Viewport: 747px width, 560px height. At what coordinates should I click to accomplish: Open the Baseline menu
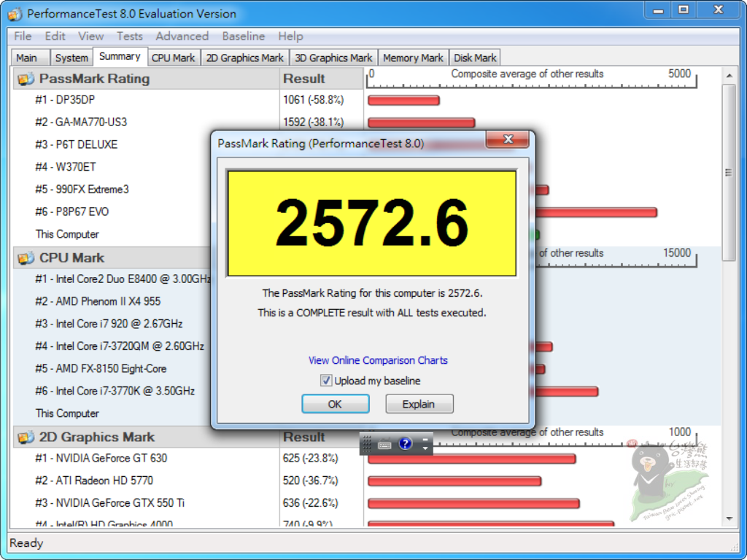click(244, 36)
